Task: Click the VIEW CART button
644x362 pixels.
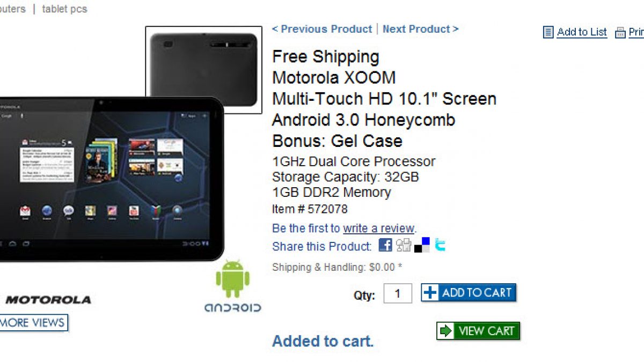Action: [x=478, y=331]
